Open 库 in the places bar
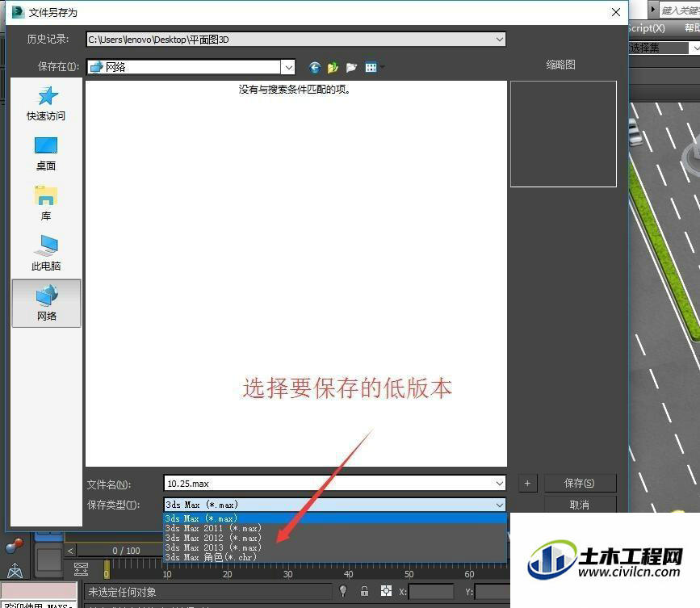 [x=46, y=203]
